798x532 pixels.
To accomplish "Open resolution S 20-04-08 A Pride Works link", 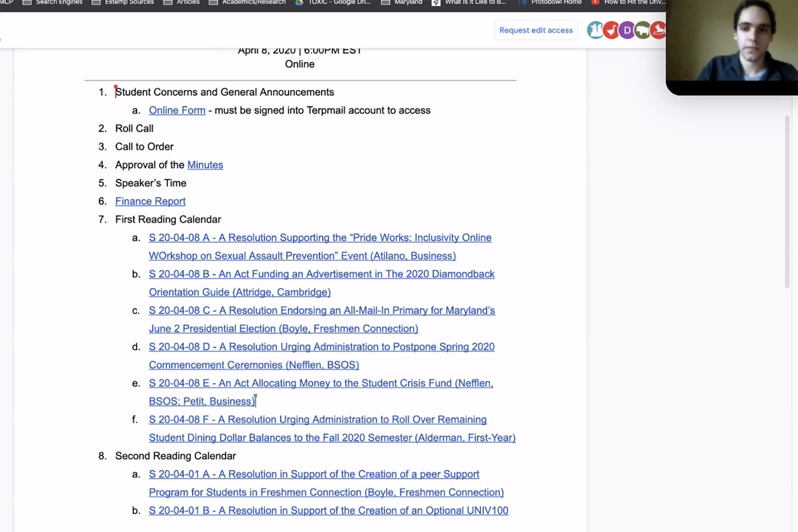I will coord(320,238).
